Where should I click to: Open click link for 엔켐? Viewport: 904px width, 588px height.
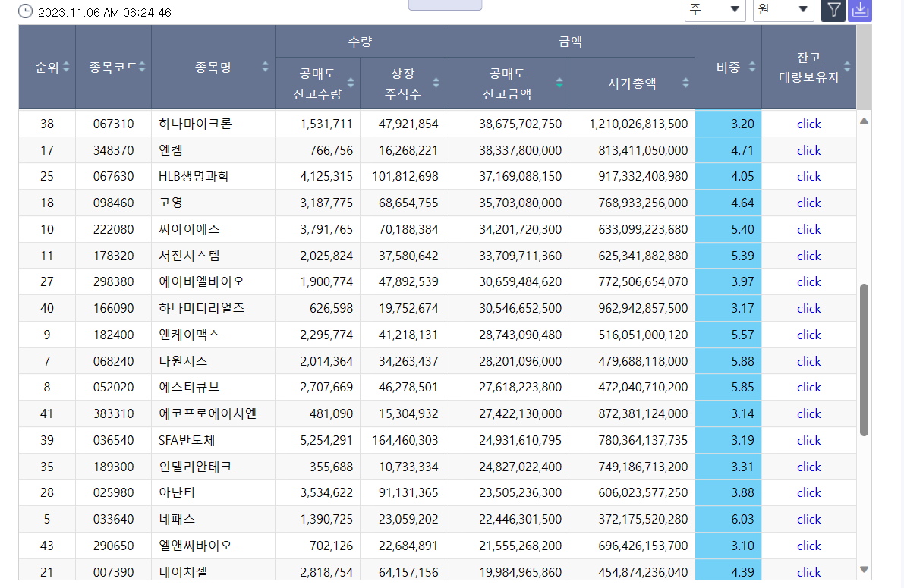808,150
